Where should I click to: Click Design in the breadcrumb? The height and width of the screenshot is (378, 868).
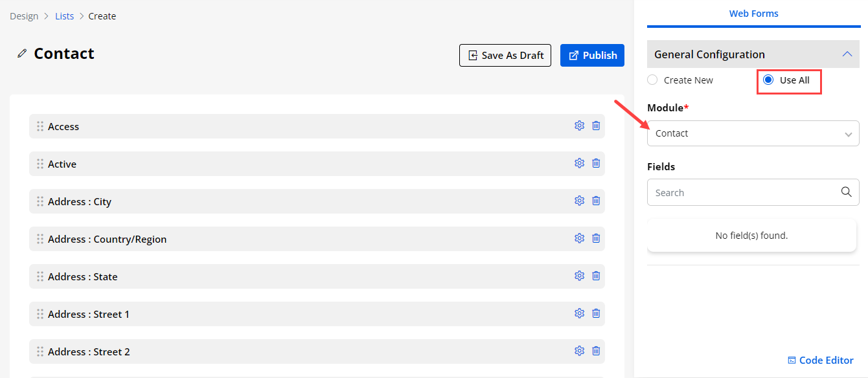pyautogui.click(x=24, y=16)
